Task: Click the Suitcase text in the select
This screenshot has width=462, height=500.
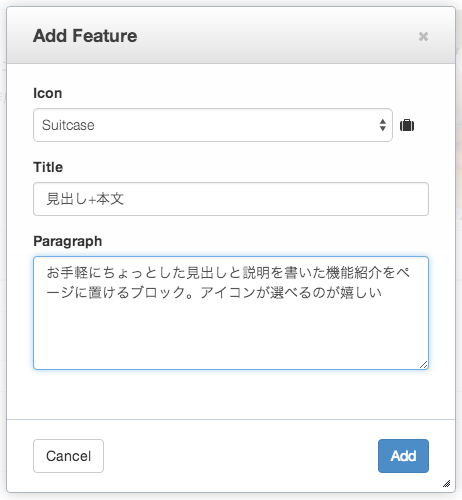Action: tap(68, 125)
